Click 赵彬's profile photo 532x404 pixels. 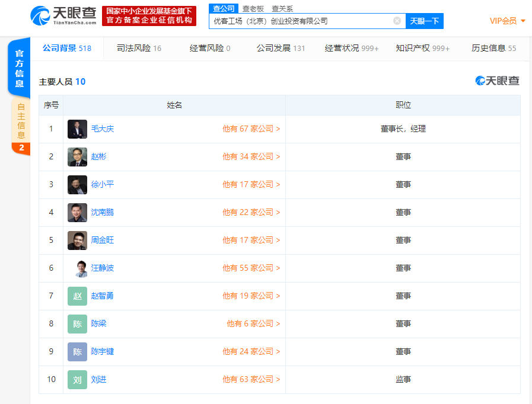(77, 157)
